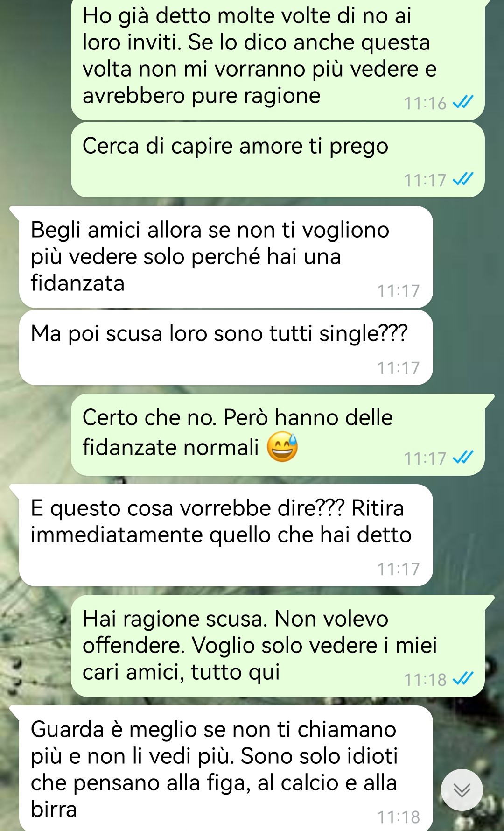Image resolution: width=504 pixels, height=831 pixels.
Task: Select the 'Cerca di capire amore ti prego' message
Action: 278,160
